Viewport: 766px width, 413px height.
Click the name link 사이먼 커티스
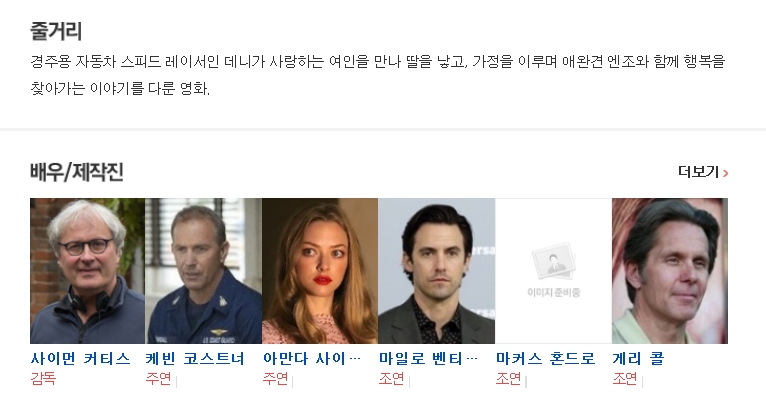(x=81, y=359)
